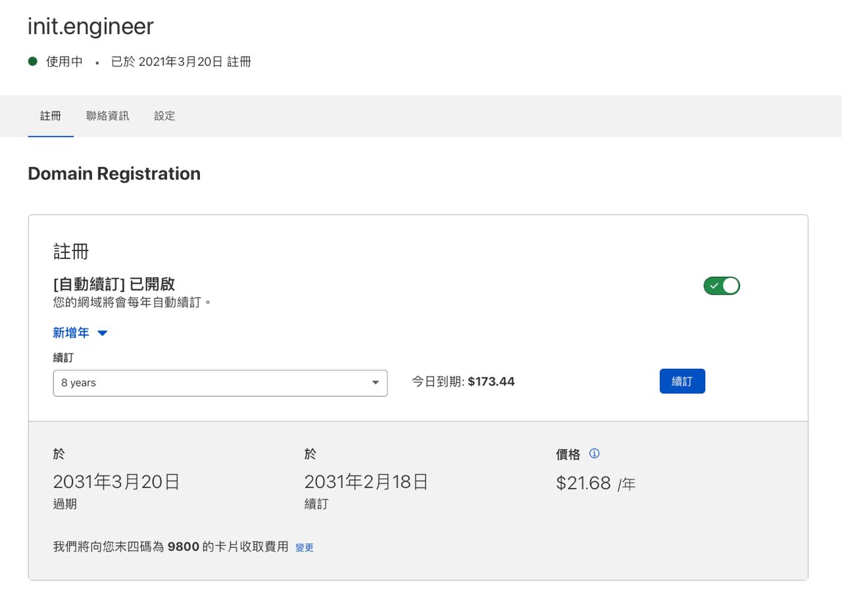Click the green 使用中 status dot
842x616 pixels.
click(x=33, y=61)
